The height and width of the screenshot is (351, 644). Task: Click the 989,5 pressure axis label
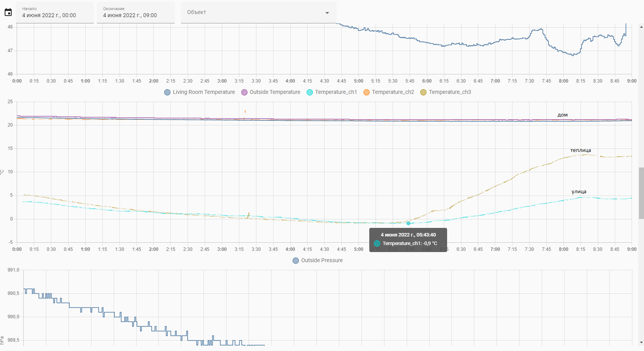13,340
